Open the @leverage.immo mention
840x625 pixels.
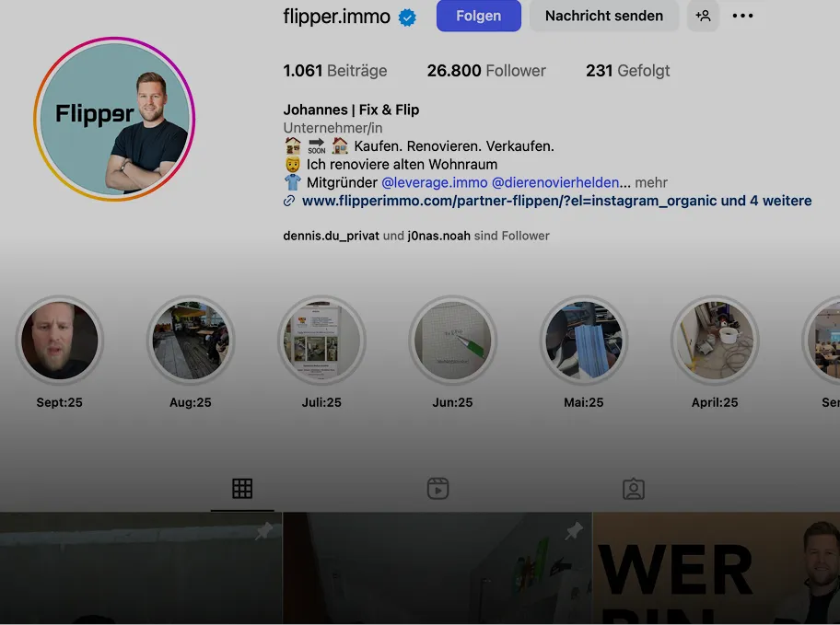pos(435,182)
